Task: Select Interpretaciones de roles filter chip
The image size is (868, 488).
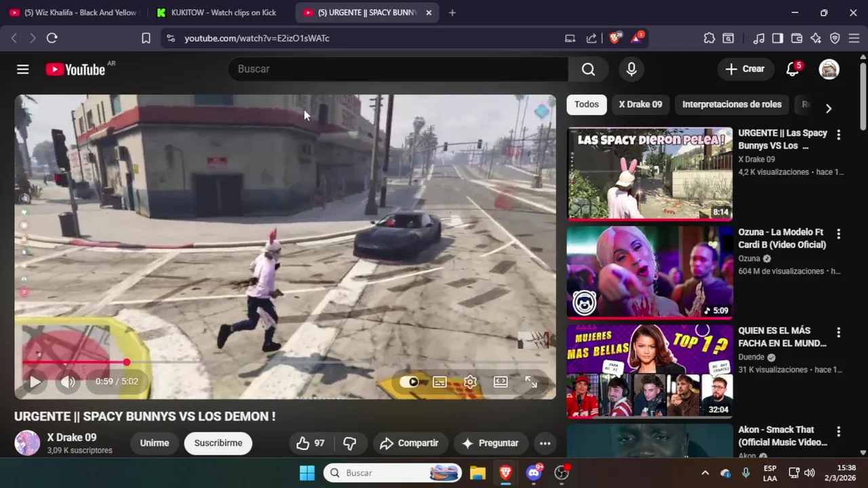Action: pos(732,104)
